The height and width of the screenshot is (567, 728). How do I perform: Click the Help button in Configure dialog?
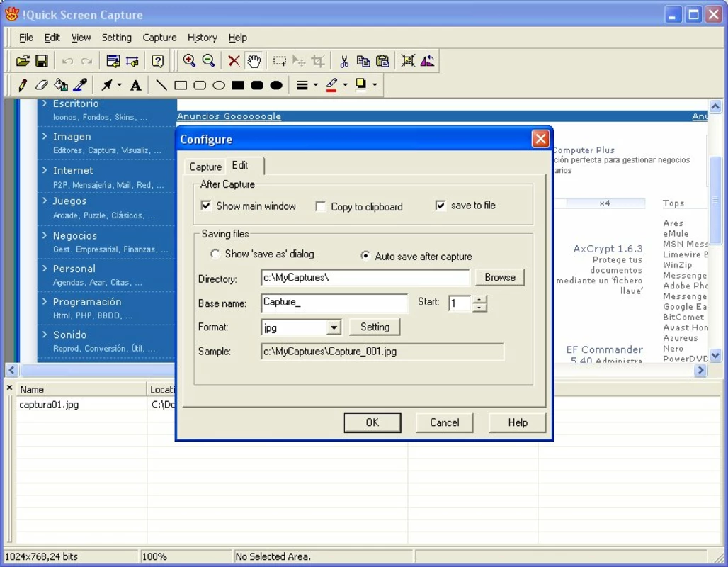coord(518,423)
